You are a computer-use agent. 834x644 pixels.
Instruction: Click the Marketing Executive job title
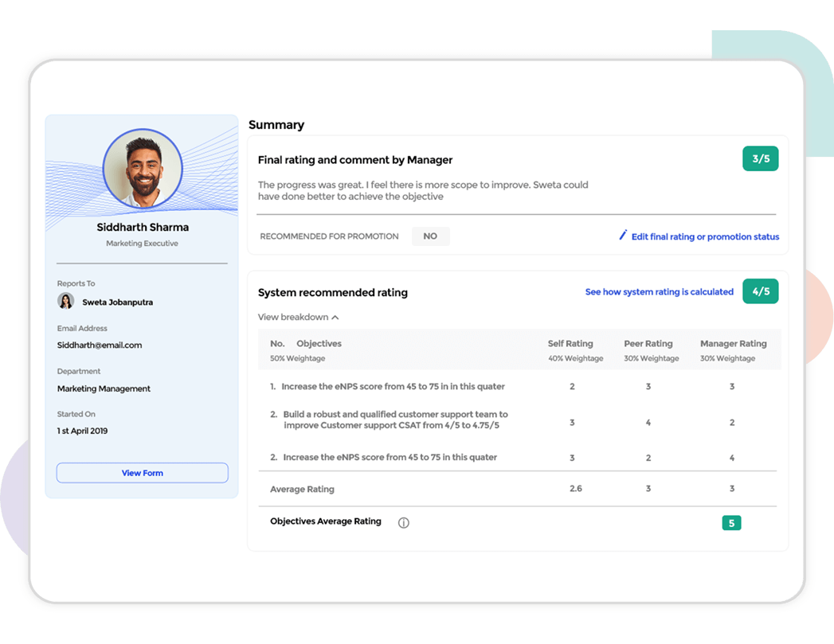tap(142, 244)
